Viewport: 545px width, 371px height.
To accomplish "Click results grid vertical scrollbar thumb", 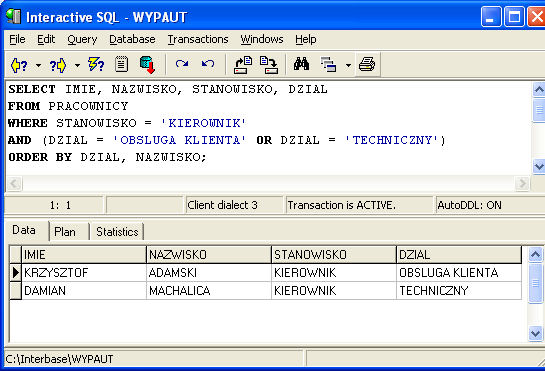I will 535,283.
